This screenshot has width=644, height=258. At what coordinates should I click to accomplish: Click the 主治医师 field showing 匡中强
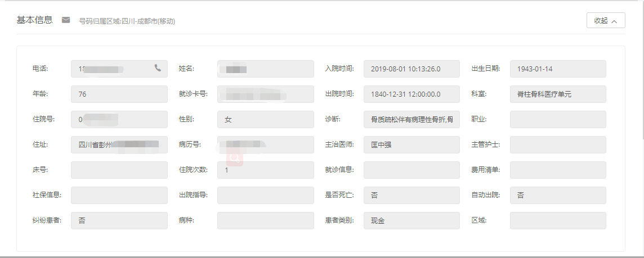(412, 145)
